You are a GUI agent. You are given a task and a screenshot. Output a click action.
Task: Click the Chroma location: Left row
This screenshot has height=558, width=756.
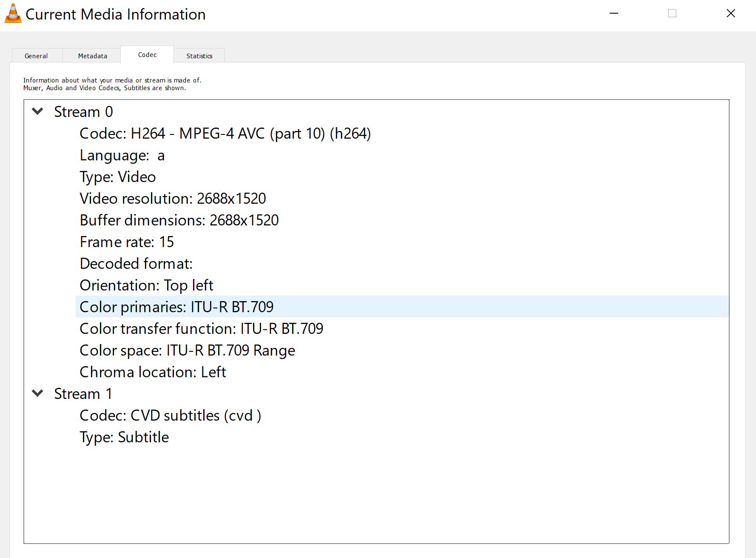point(153,372)
